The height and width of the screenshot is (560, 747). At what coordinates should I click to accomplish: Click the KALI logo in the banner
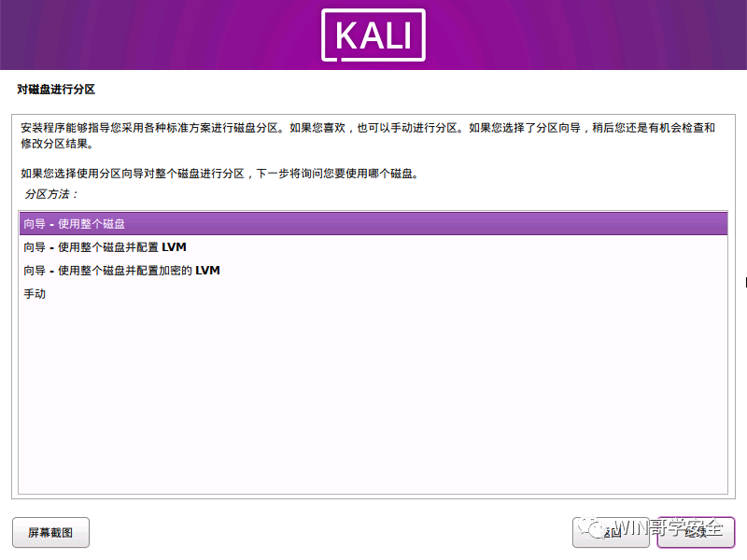(x=373, y=35)
